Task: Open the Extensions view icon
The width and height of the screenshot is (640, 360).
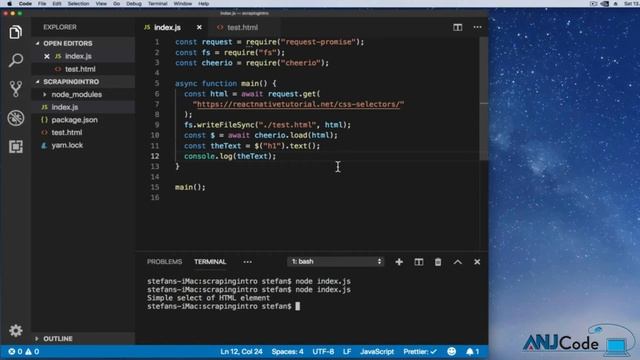Action: pyautogui.click(x=16, y=147)
